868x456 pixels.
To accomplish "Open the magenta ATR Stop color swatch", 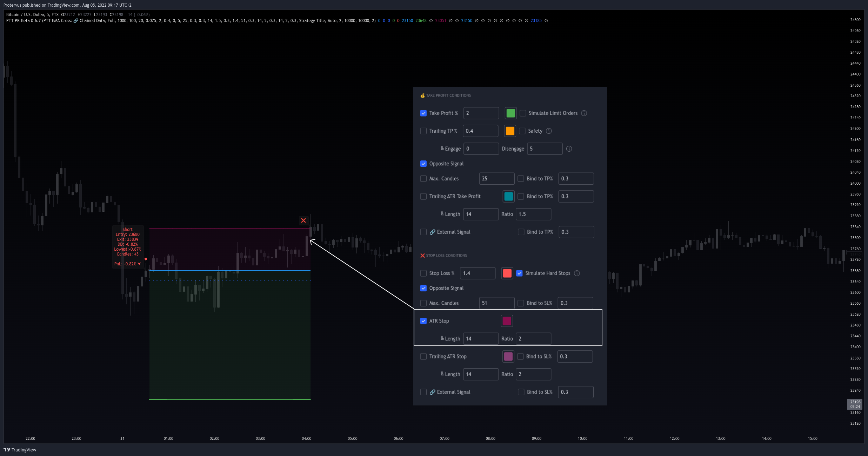I will [x=507, y=321].
